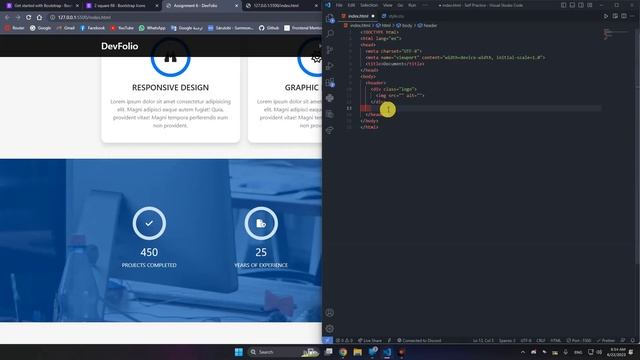Viewport: 640px width, 360px height.
Task: Open Chrome from the Windows taskbar
Action: 343,352
